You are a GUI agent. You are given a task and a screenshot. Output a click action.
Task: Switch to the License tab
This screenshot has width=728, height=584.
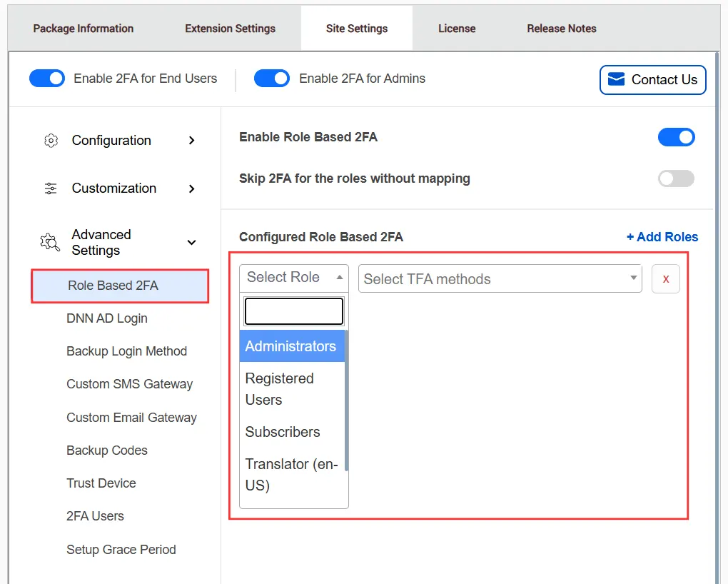point(456,29)
